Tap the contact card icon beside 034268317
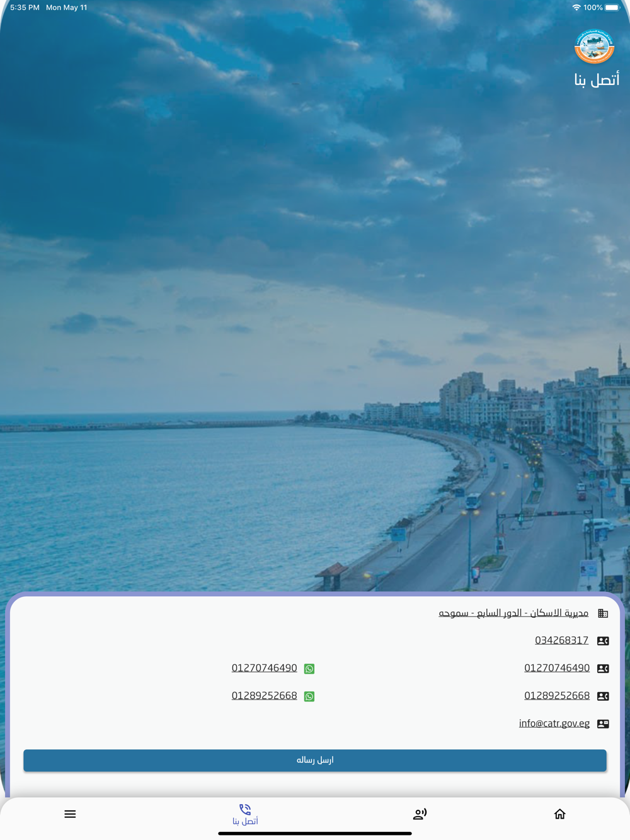The height and width of the screenshot is (840, 630). click(x=603, y=641)
